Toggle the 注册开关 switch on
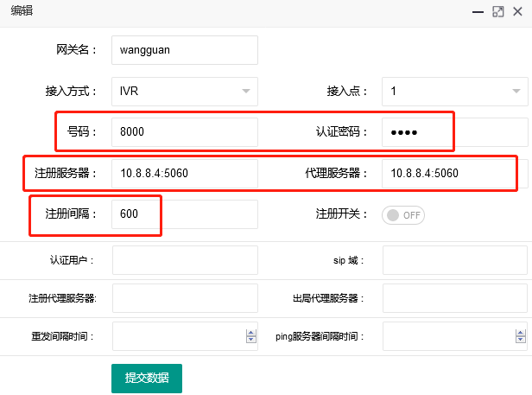532x395 pixels. (404, 215)
